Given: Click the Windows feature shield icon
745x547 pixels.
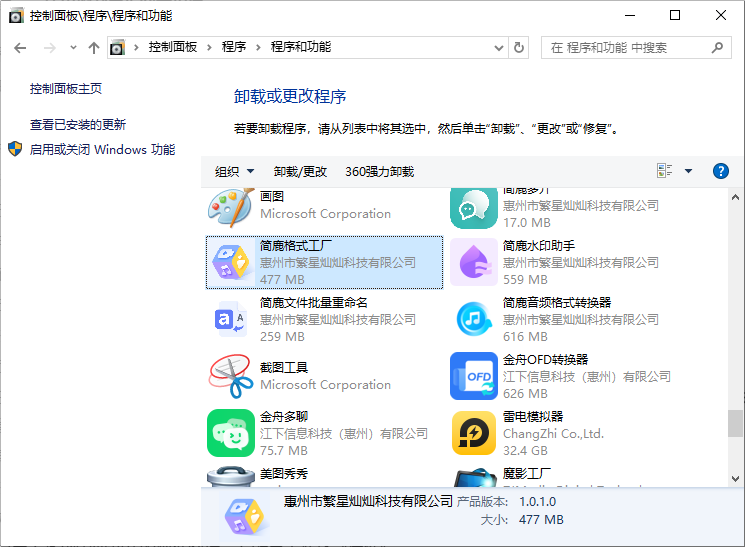Looking at the screenshot, I should 15,149.
